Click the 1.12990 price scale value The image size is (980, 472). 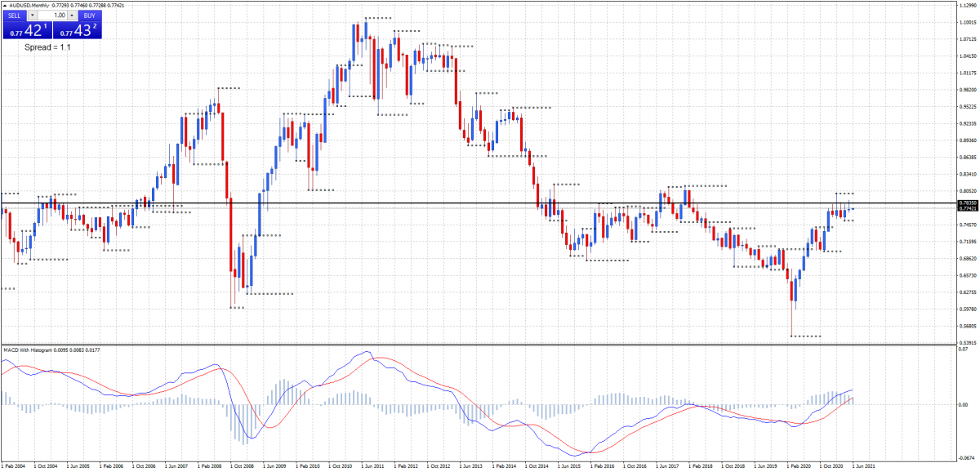(x=967, y=5)
